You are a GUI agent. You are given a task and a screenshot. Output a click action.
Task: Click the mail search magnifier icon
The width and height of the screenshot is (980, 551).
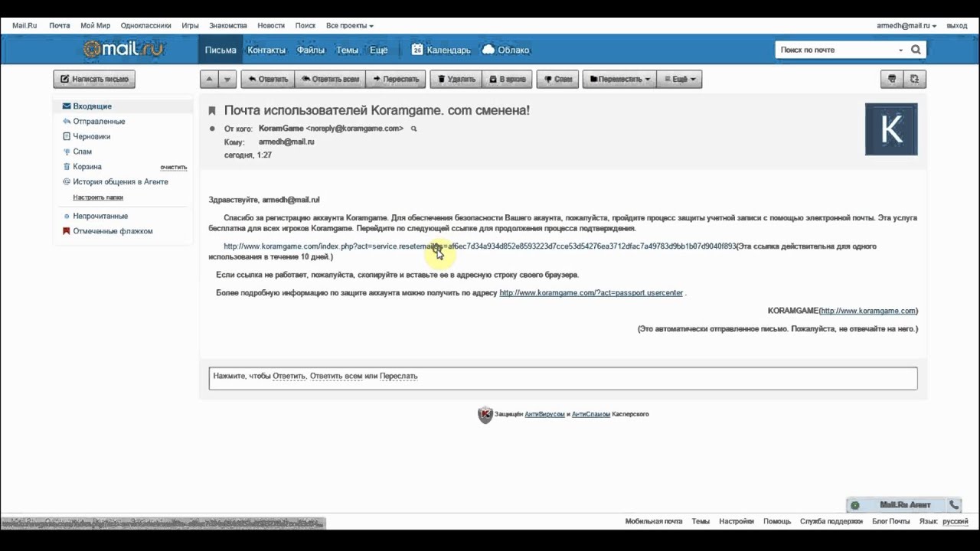916,50
